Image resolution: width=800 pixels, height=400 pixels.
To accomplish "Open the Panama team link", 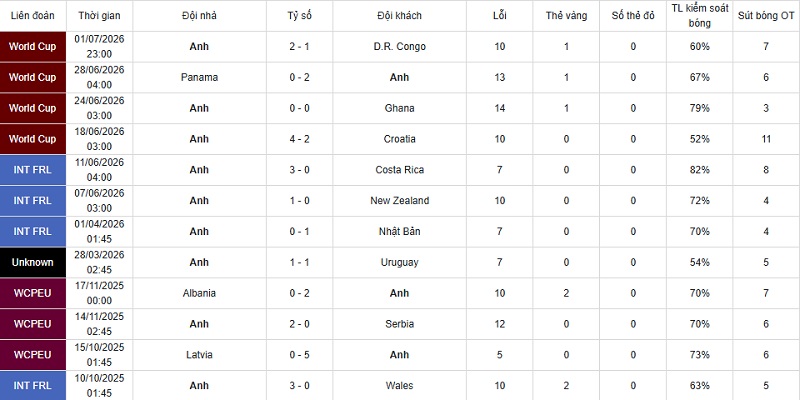I will 199,78.
